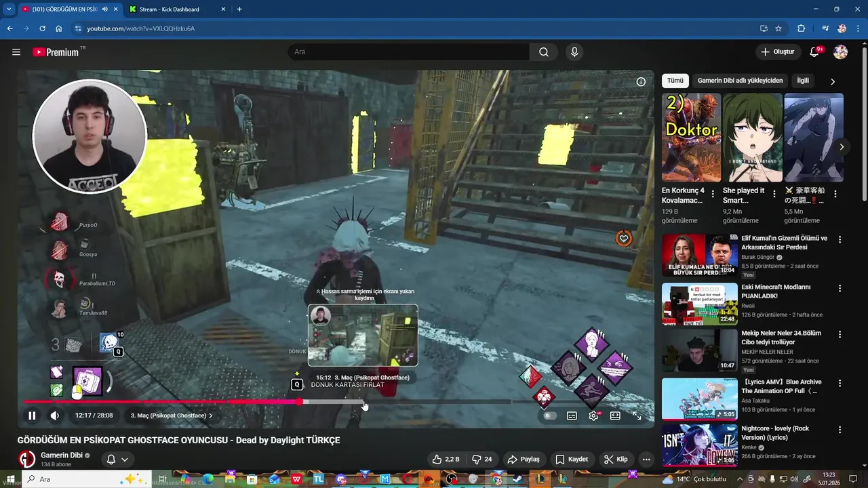Open YouTube notifications bell
This screenshot has width=868, height=488.
(815, 52)
